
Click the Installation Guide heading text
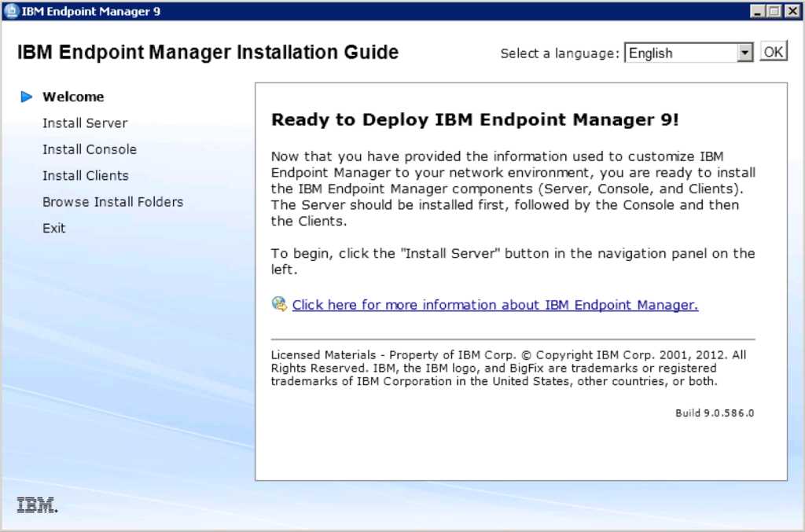click(x=207, y=51)
